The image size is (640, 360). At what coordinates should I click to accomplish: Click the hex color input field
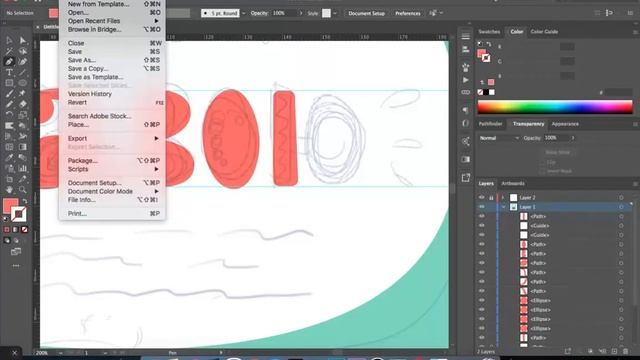[x=619, y=93]
